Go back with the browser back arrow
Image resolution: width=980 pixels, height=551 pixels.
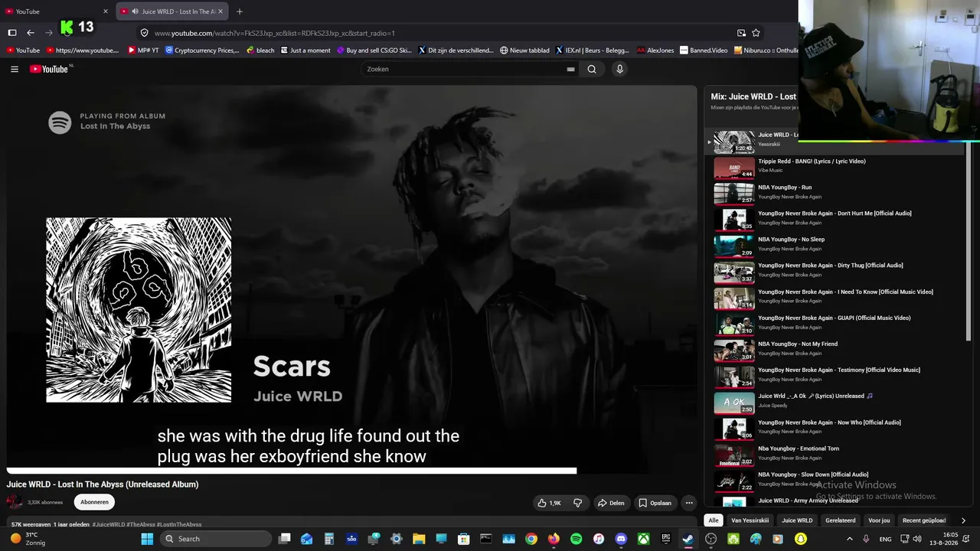[x=31, y=33]
